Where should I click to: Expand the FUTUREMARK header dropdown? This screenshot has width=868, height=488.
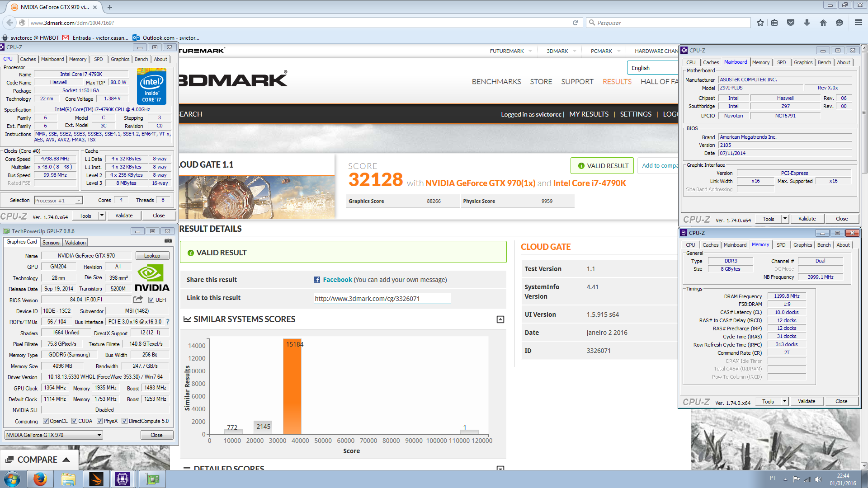pos(530,51)
